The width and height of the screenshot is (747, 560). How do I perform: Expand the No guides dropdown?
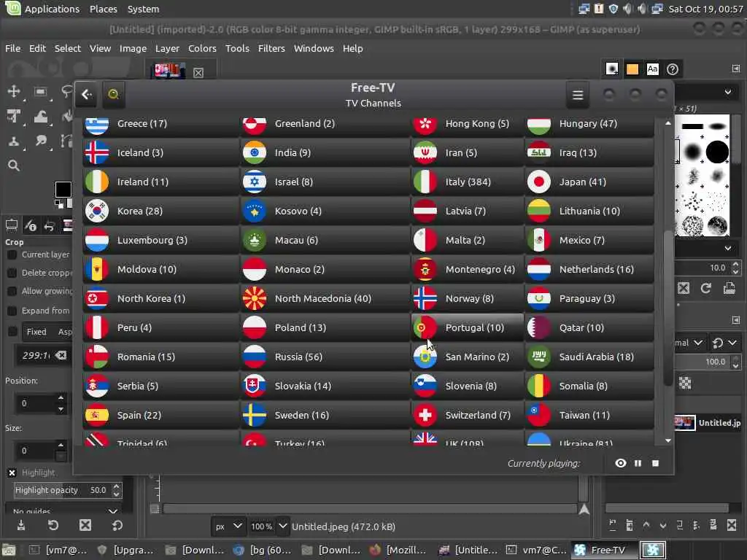[x=64, y=511]
